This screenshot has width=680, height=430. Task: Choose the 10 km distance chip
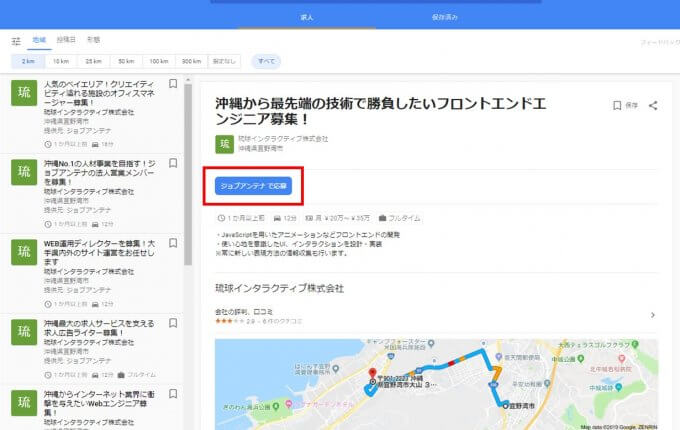(x=61, y=61)
